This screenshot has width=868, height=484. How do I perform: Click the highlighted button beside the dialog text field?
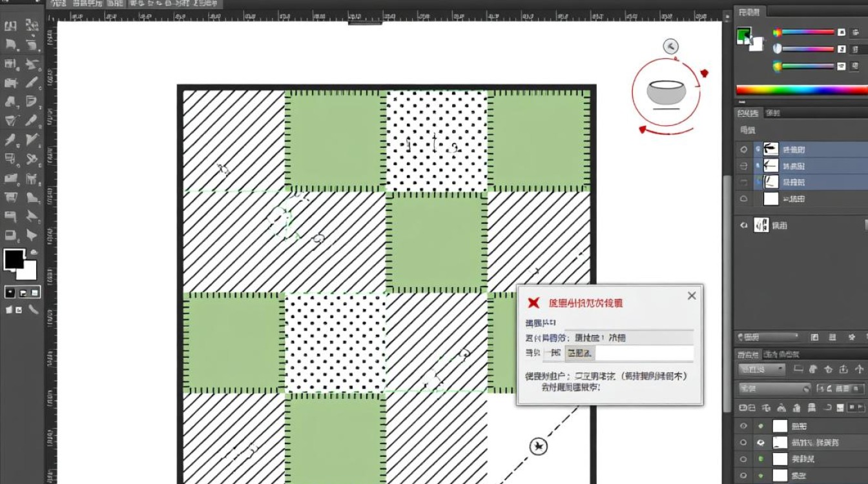tap(579, 353)
